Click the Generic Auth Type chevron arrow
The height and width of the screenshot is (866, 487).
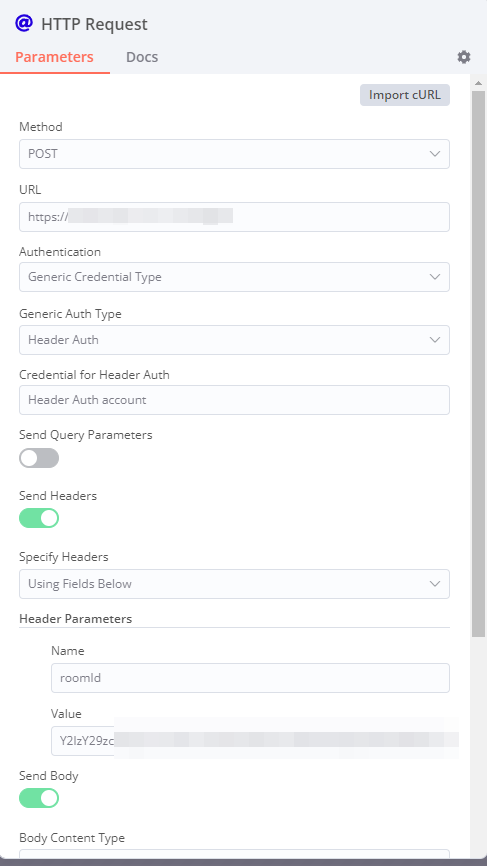point(435,340)
